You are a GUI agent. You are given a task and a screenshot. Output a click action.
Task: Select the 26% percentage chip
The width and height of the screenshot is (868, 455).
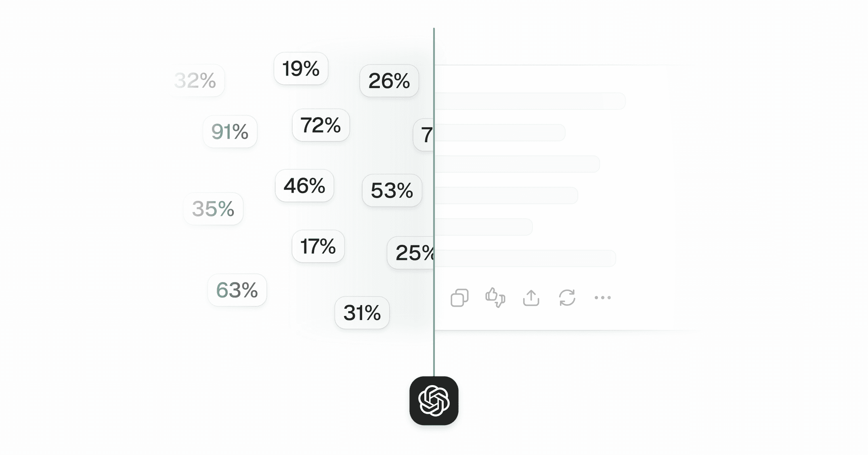(x=389, y=80)
